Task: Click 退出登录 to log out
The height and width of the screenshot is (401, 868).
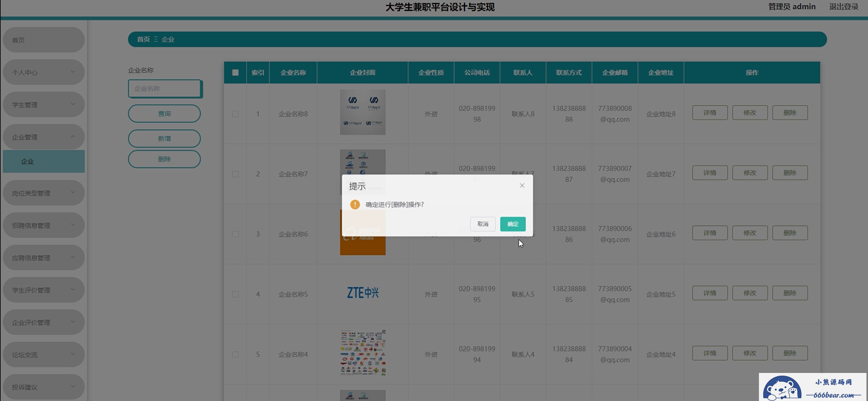Action: point(843,7)
